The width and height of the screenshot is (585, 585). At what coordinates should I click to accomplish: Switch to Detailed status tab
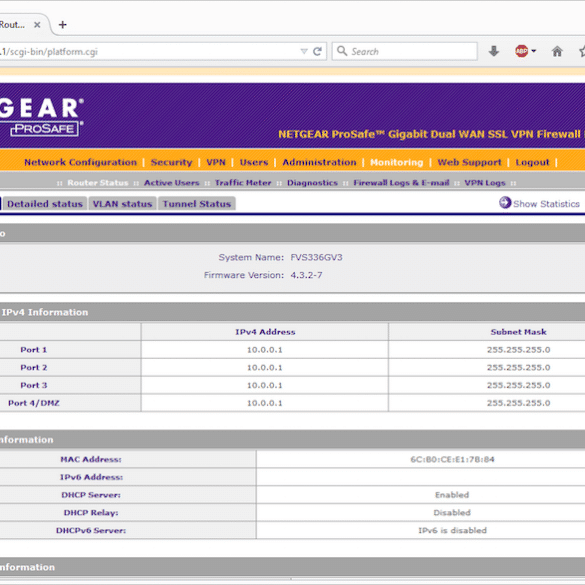point(44,204)
